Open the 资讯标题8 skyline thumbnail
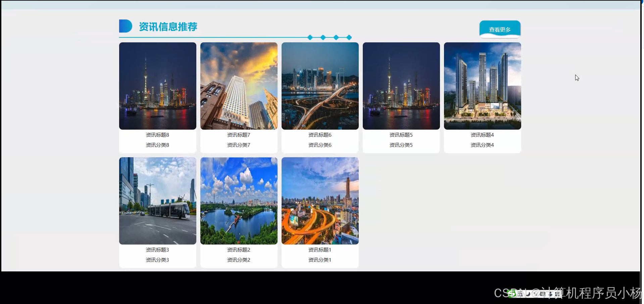The image size is (644, 304). pyautogui.click(x=158, y=86)
